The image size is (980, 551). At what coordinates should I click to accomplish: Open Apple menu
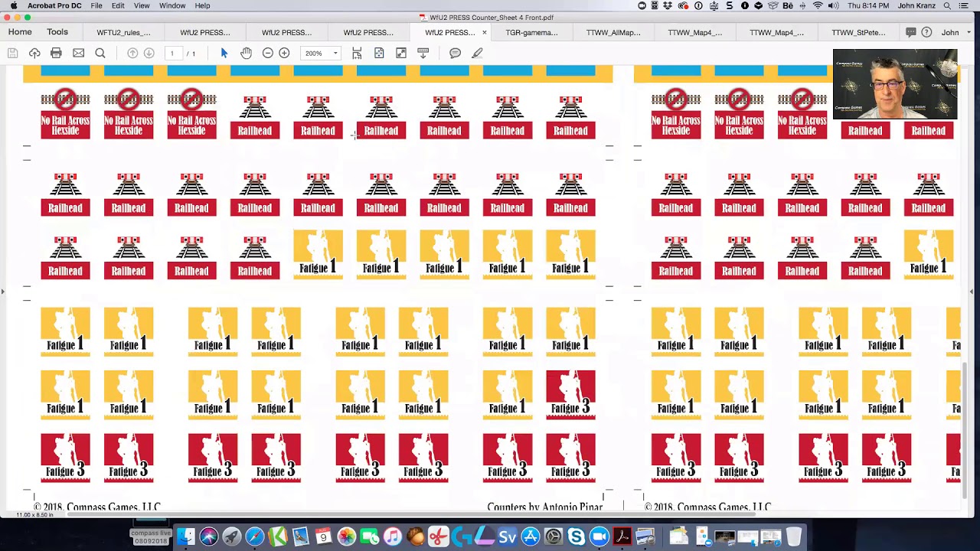pos(13,5)
